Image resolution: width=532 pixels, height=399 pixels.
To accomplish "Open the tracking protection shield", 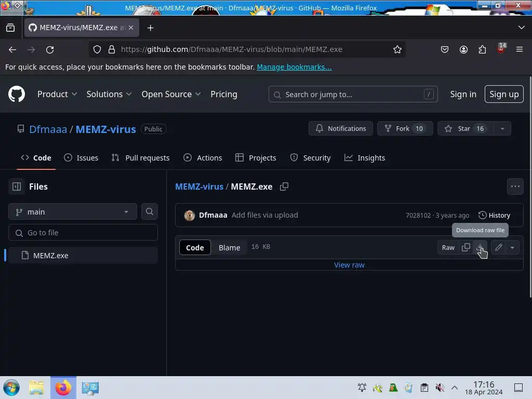I will [x=97, y=49].
